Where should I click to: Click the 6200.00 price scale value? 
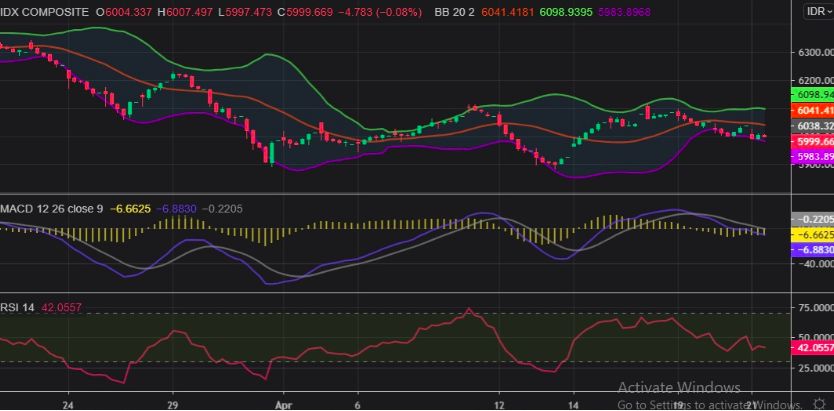click(x=816, y=81)
